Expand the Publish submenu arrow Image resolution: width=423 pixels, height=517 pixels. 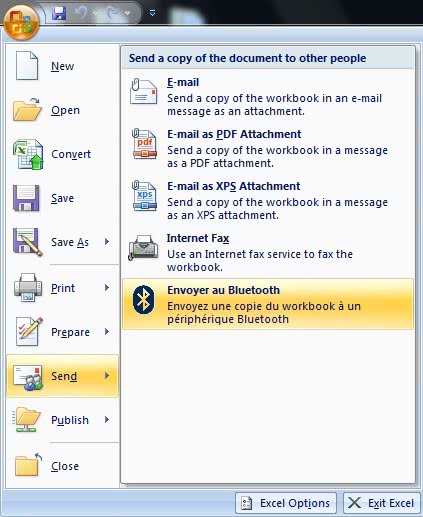(107, 420)
